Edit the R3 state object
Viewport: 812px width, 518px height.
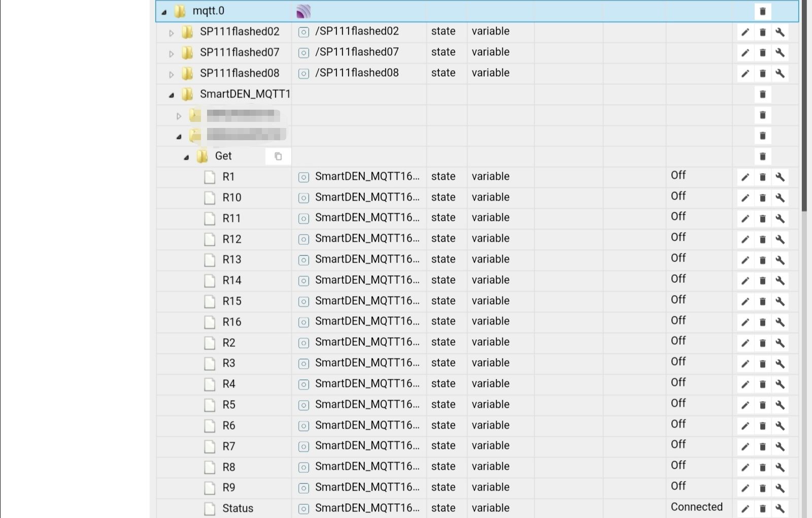745,364
